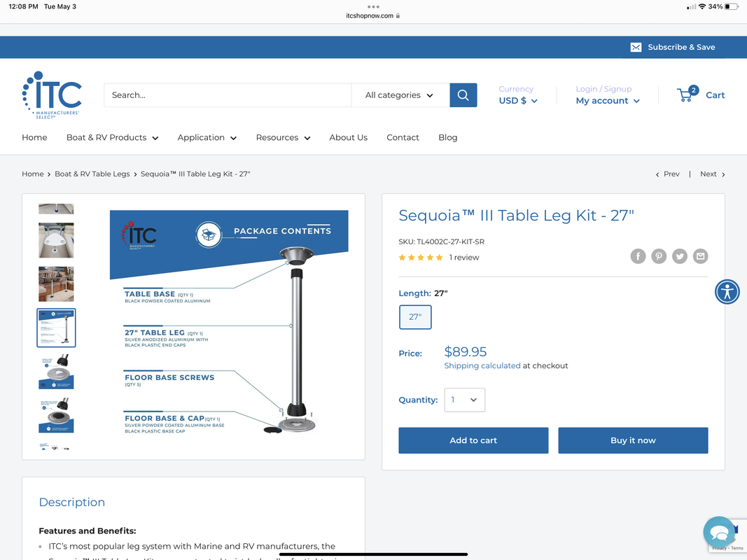This screenshot has width=747, height=560.
Task: Click Home breadcrumb link
Action: pos(32,174)
